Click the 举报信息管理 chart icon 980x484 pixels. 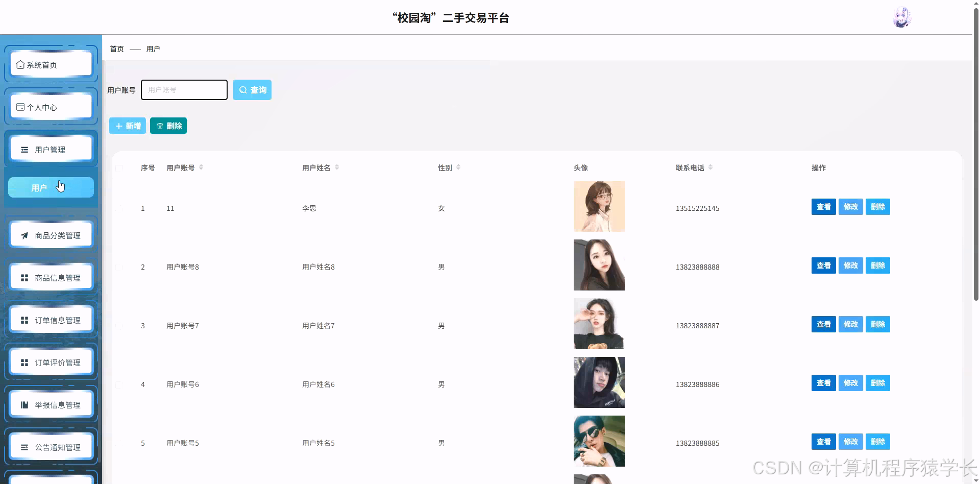[24, 404]
